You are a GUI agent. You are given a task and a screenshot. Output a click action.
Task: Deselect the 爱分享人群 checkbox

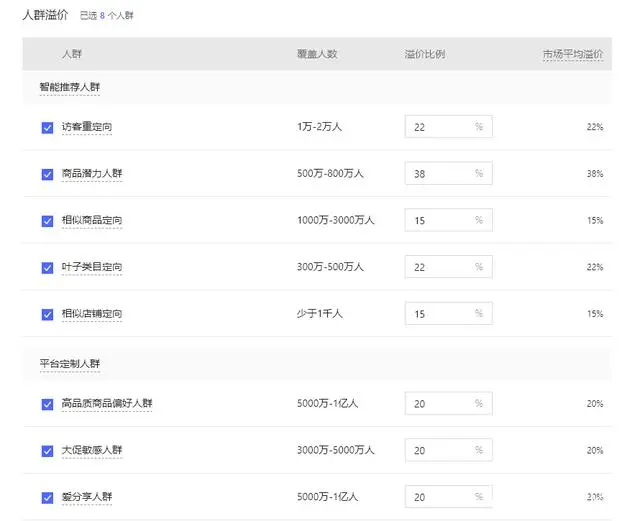(47, 498)
